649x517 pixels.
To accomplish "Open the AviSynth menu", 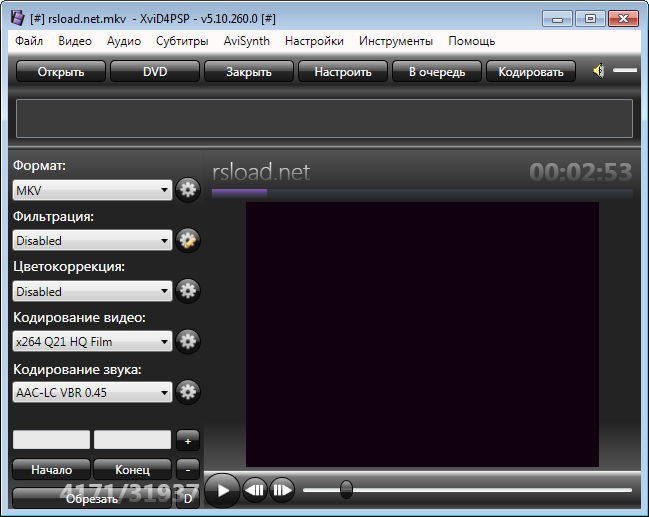I will (x=246, y=41).
